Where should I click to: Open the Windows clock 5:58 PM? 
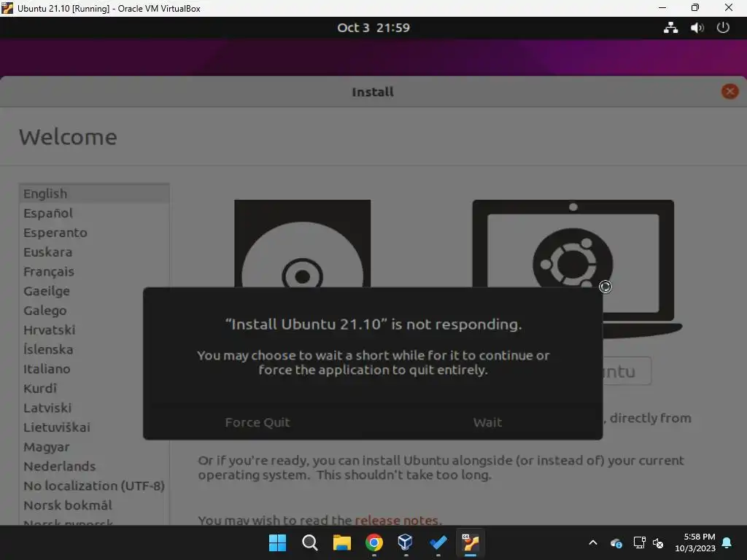695,542
